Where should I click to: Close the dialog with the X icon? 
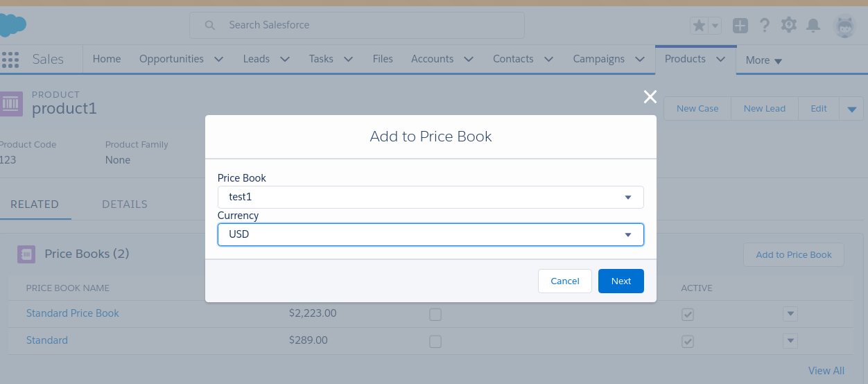[x=650, y=97]
